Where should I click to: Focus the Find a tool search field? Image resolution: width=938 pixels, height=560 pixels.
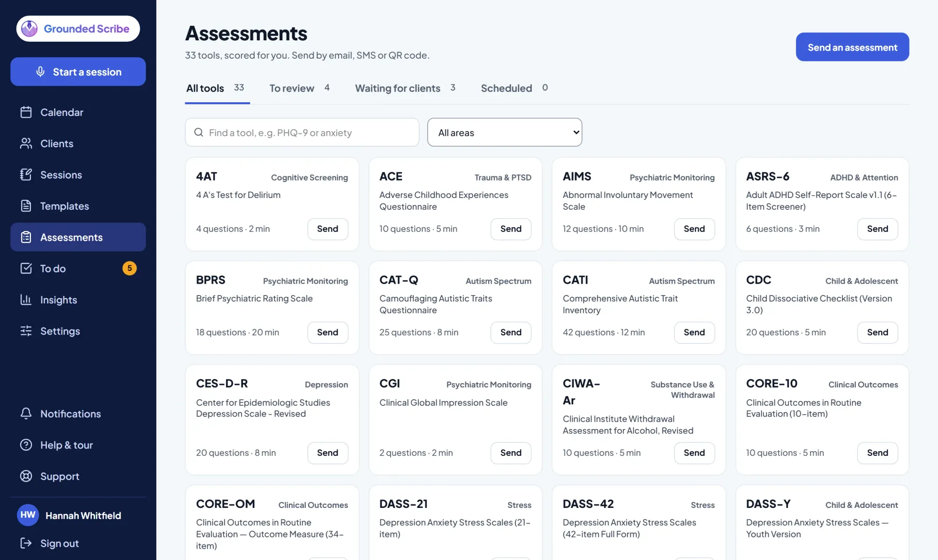pos(302,132)
